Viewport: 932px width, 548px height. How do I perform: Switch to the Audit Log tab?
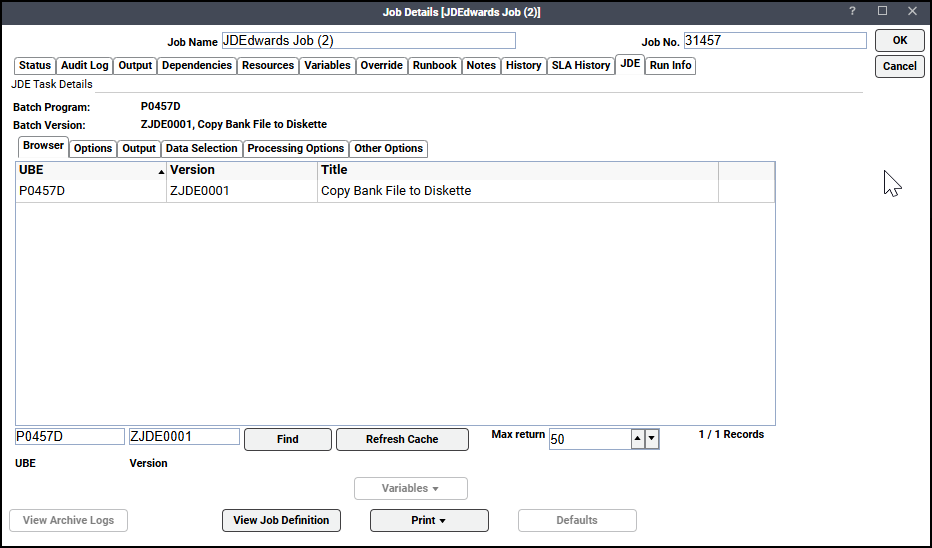click(x=84, y=65)
